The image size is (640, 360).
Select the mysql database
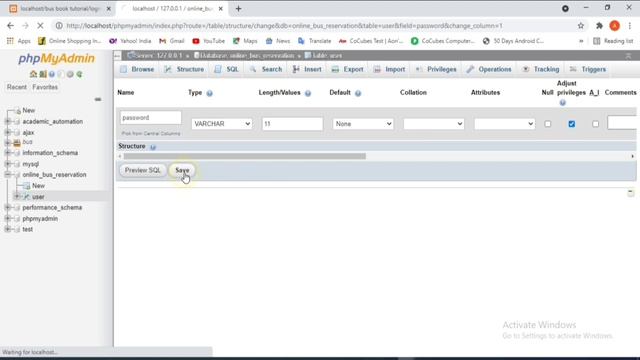pos(31,164)
